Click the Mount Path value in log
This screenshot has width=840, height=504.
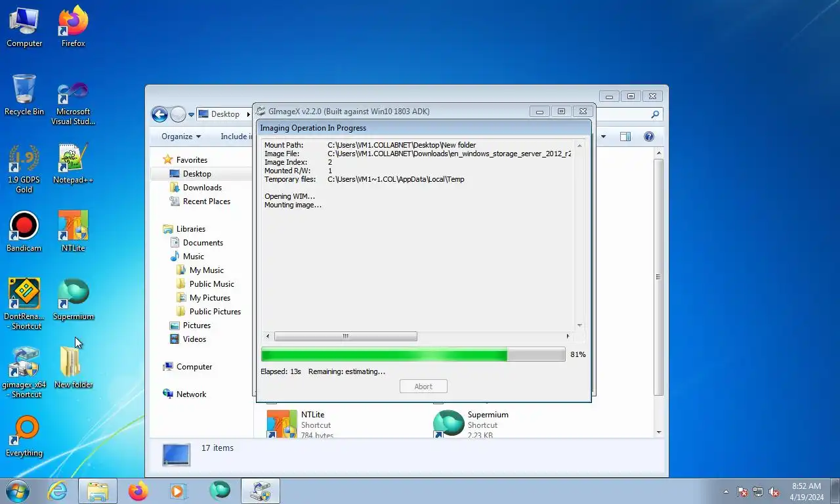402,145
